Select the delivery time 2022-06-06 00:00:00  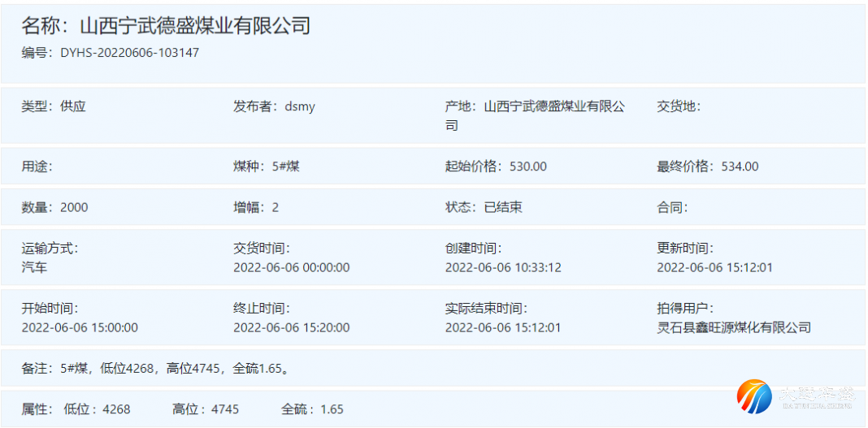click(291, 267)
